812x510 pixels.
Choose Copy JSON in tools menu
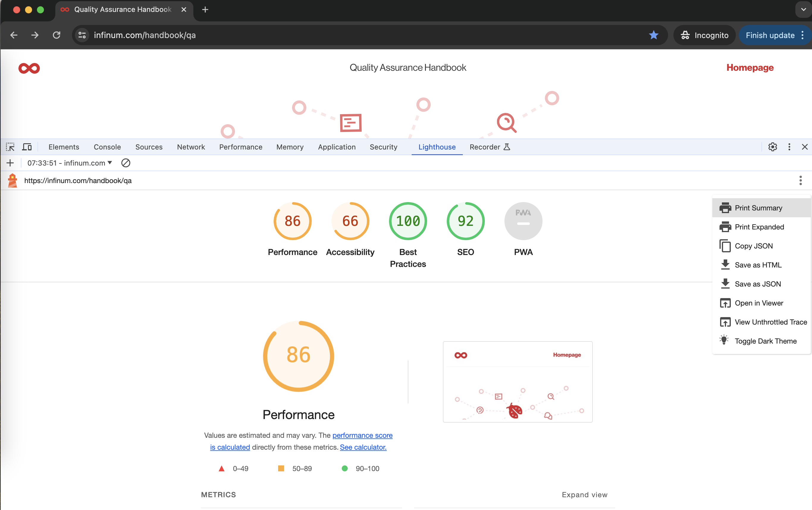point(761,246)
